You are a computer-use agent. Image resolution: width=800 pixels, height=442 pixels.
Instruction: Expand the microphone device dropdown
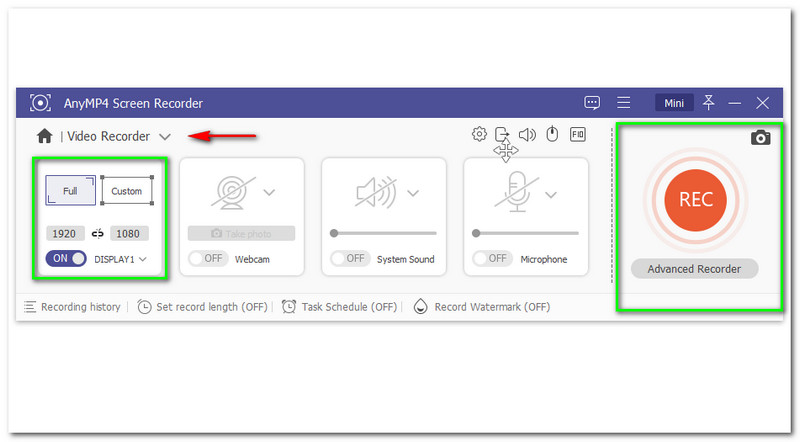(x=551, y=194)
